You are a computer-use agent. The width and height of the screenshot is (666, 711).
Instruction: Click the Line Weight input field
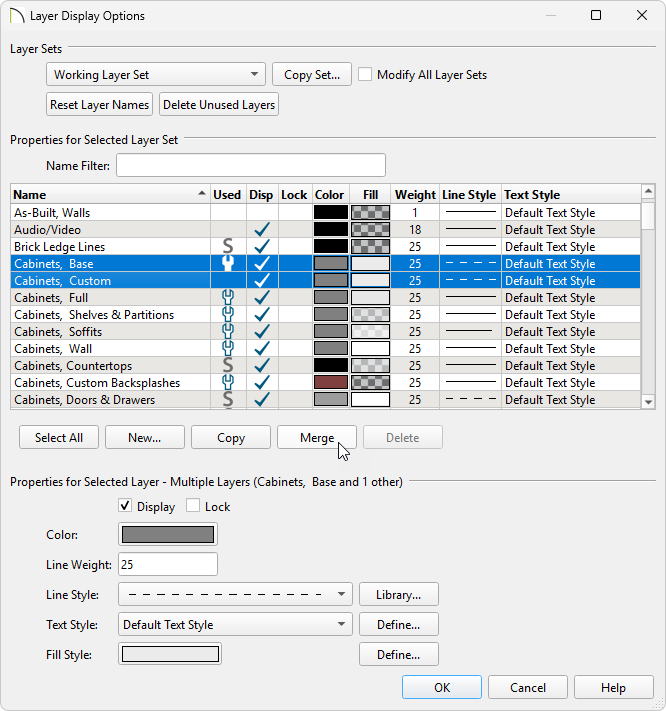[168, 564]
